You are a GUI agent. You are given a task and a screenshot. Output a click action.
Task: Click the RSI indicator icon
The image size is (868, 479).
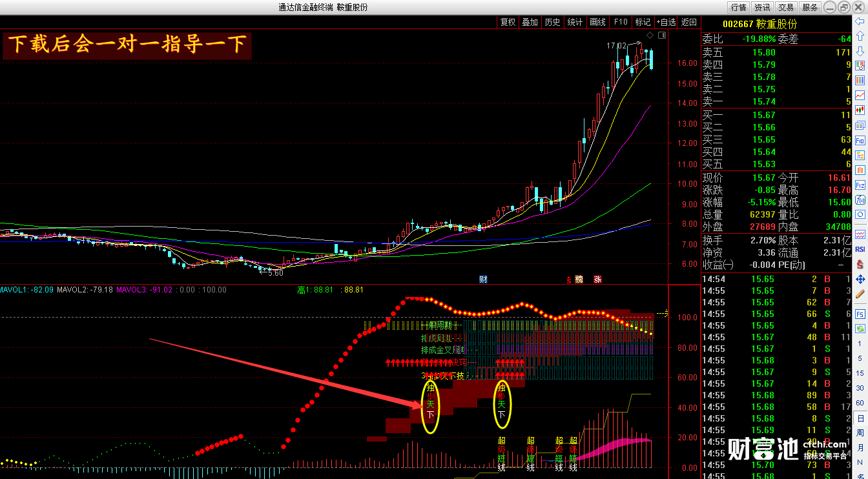(860, 249)
